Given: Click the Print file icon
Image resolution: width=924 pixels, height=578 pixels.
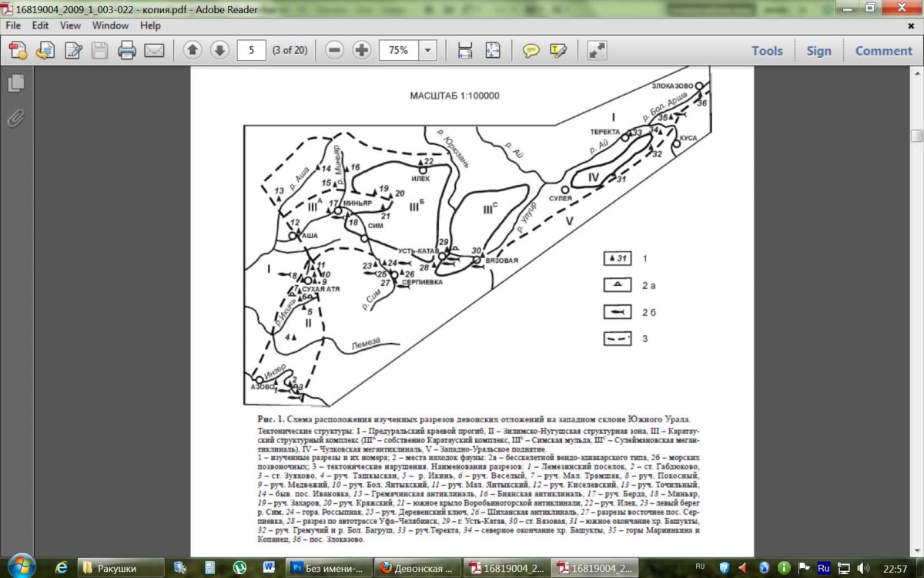Looking at the screenshot, I should 127,51.
